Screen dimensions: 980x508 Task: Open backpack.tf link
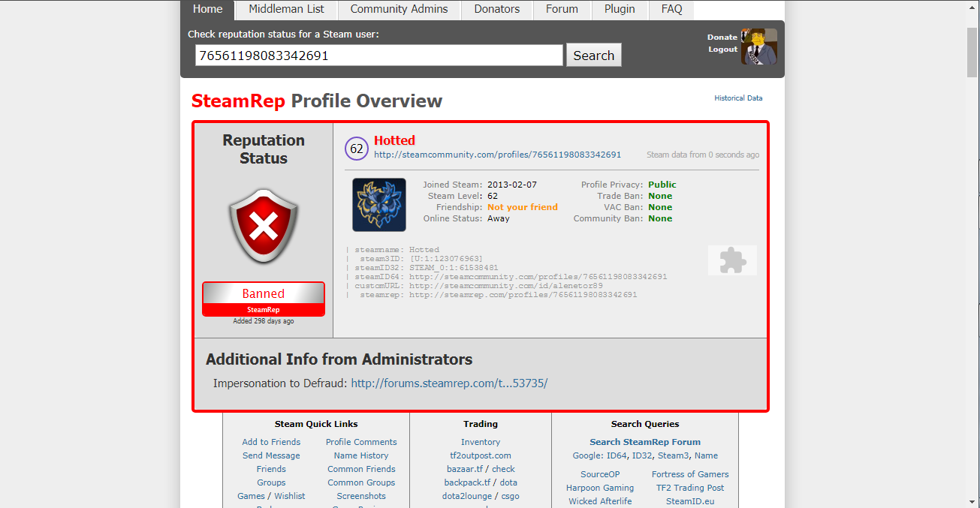467,482
